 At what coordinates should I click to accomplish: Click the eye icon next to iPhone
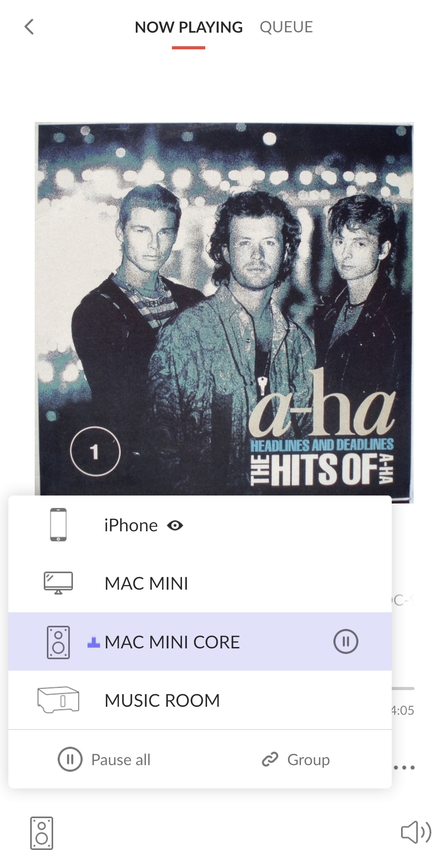pos(175,525)
